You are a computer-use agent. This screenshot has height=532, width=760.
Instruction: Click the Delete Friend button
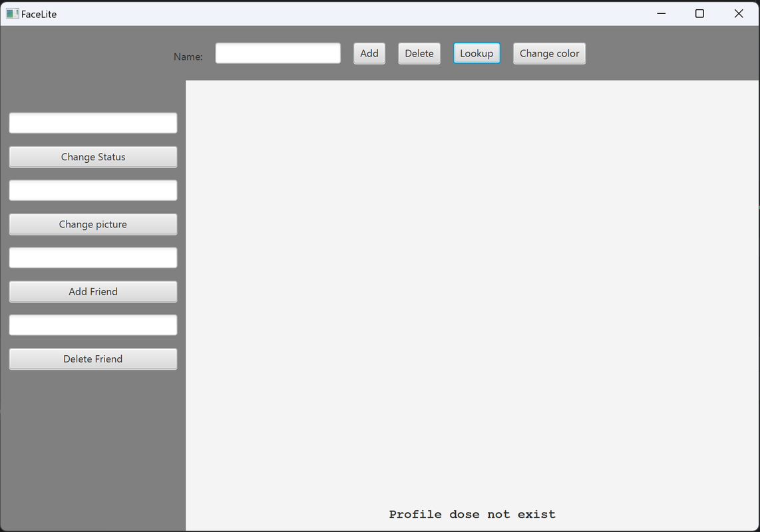[x=93, y=359]
